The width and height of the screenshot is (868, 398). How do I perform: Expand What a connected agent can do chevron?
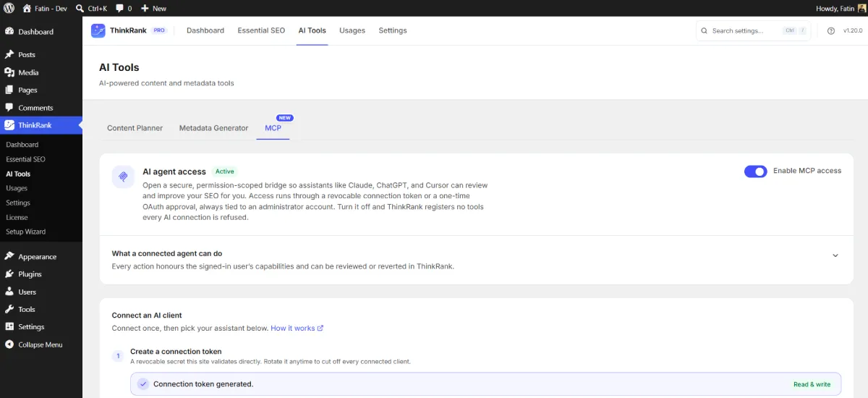[835, 255]
